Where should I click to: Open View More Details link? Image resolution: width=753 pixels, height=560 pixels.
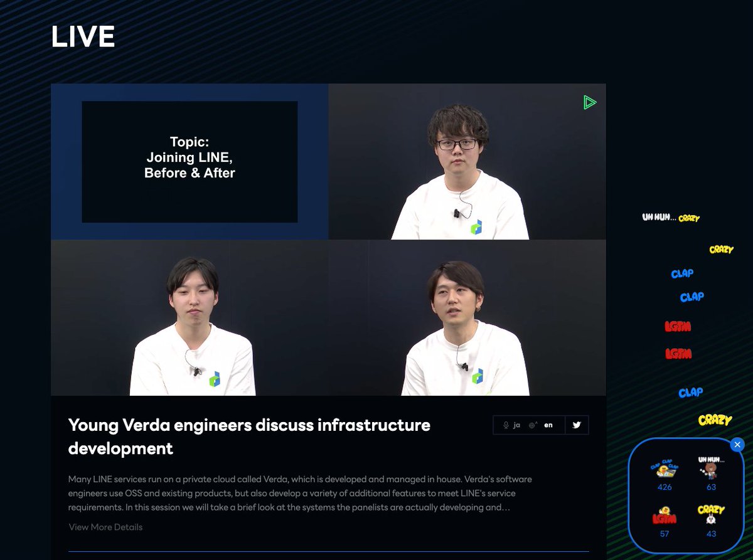coord(105,527)
